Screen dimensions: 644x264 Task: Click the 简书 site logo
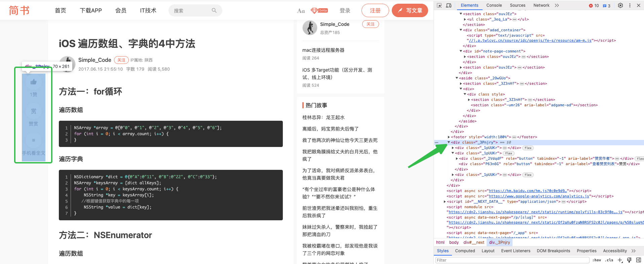pyautogui.click(x=19, y=10)
